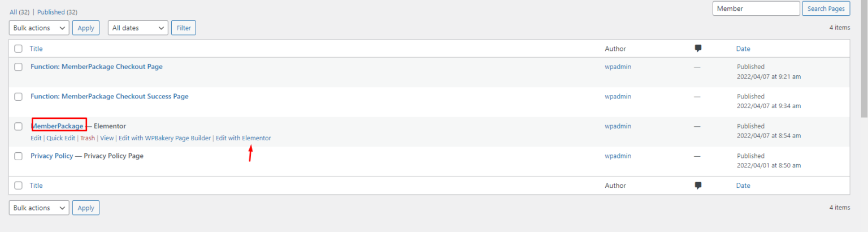This screenshot has height=232, width=868.
Task: Expand the All dates filter dropdown
Action: click(138, 28)
